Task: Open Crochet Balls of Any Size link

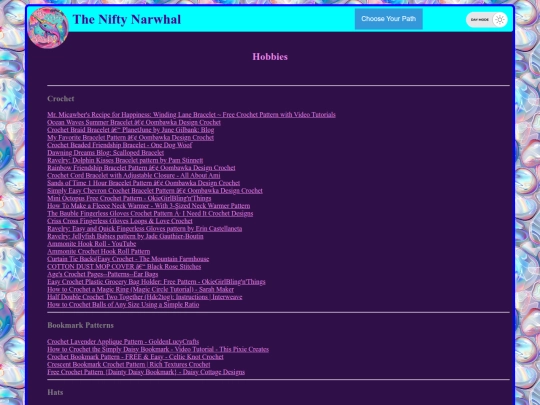Action: pyautogui.click(x=123, y=304)
